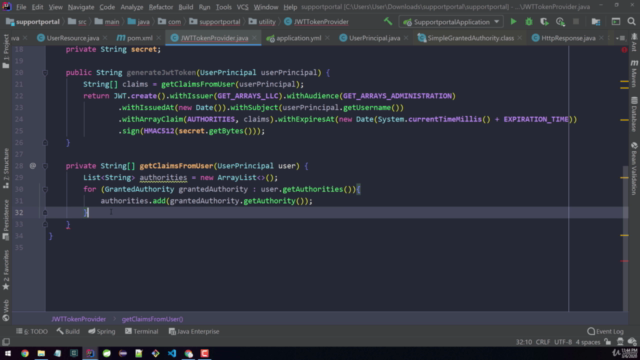Open the TODO tool window
The height and width of the screenshot is (360, 640).
click(x=32, y=331)
